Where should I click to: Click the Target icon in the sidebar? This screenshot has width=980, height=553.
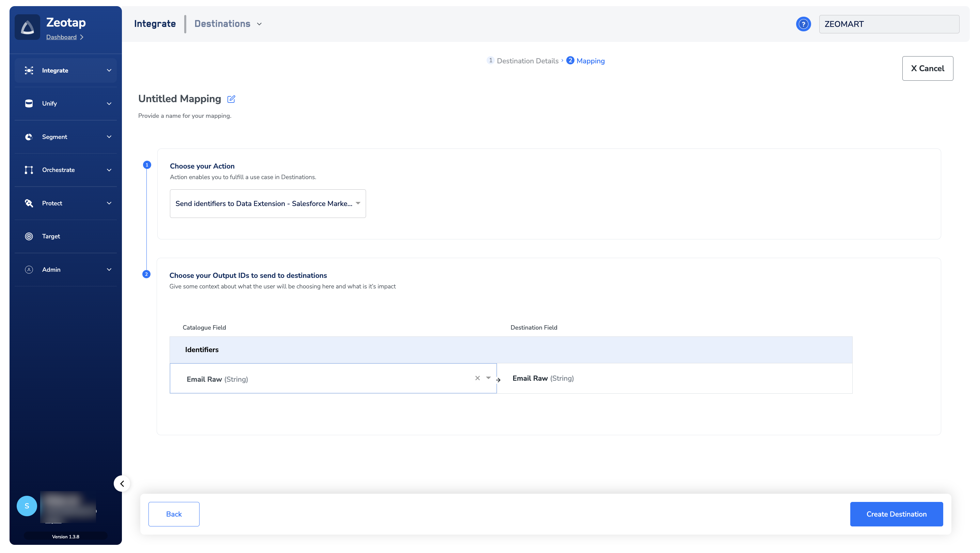pyautogui.click(x=29, y=236)
